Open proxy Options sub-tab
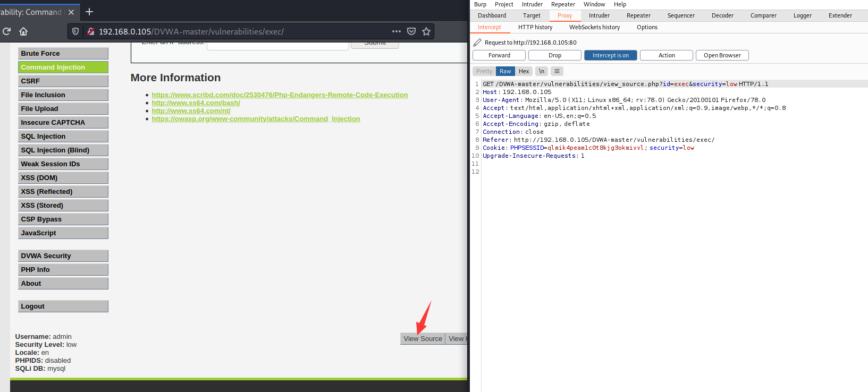The image size is (868, 392). click(x=647, y=27)
